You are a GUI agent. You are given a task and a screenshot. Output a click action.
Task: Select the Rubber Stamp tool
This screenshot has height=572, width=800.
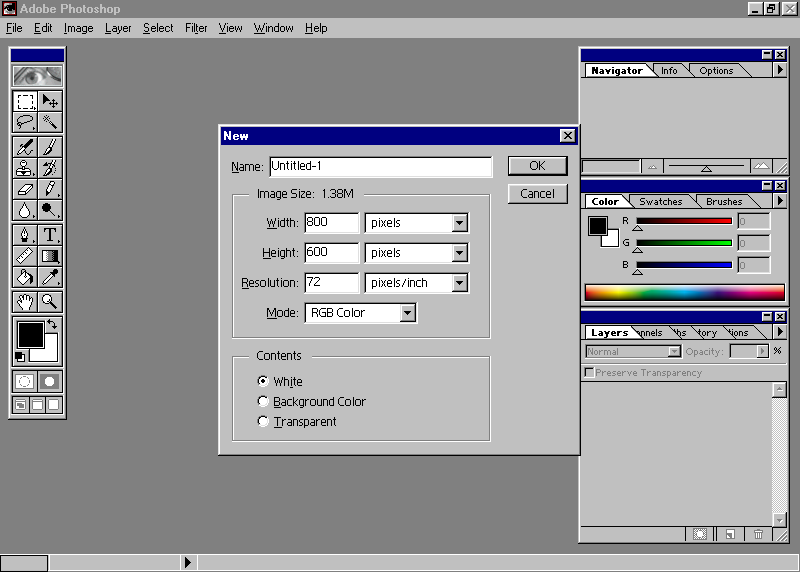[x=24, y=168]
